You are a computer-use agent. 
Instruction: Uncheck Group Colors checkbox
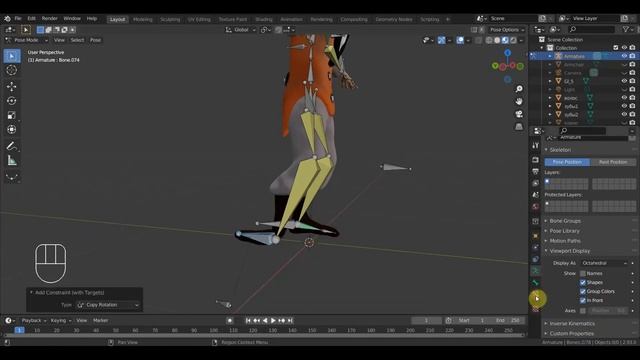(583, 291)
